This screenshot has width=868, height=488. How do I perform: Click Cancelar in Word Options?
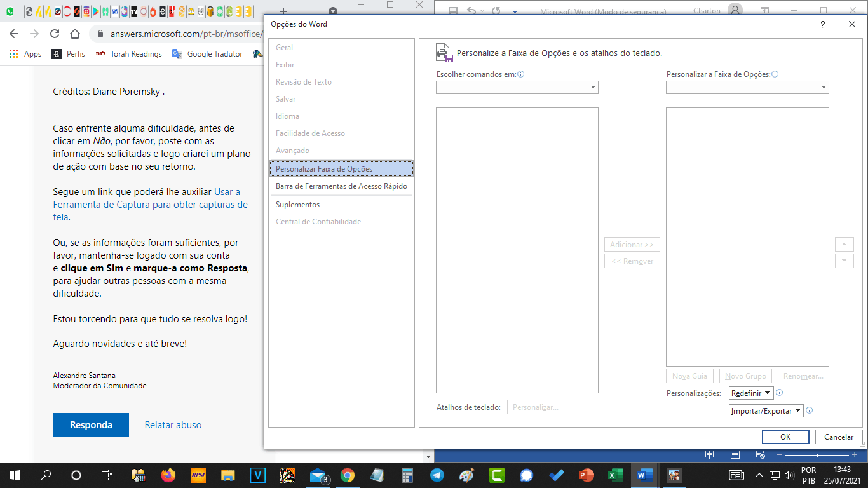point(839,437)
